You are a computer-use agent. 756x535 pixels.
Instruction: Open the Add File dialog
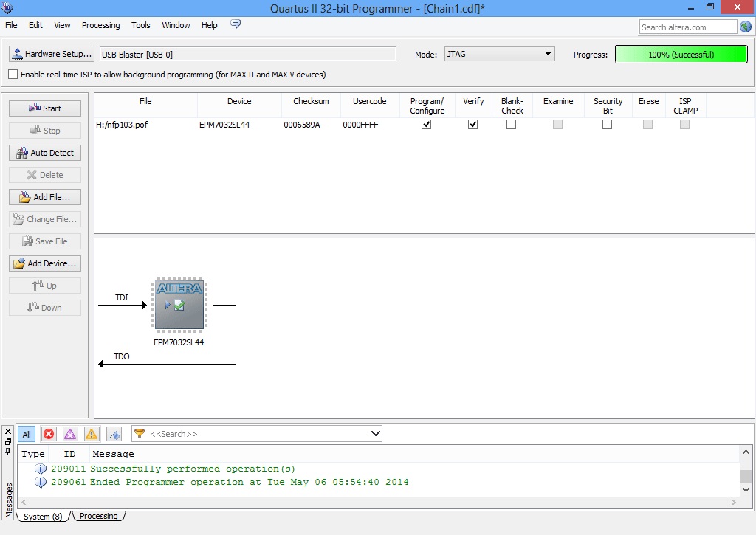[45, 197]
